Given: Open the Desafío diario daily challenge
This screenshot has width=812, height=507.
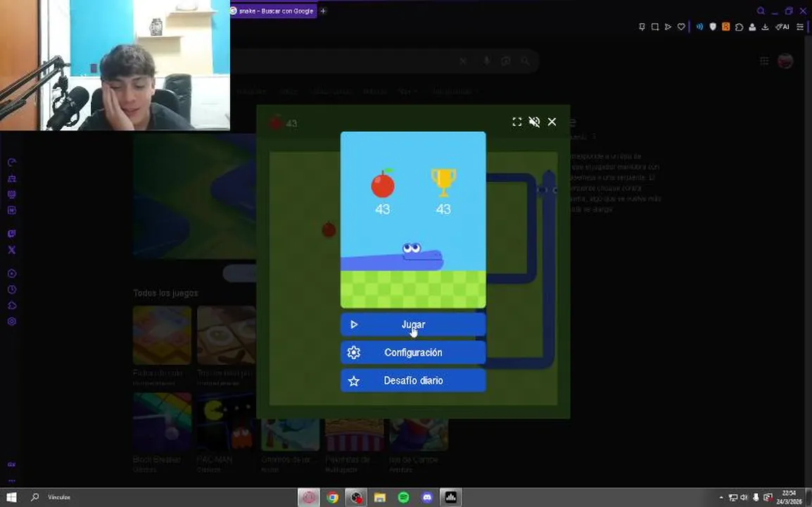Looking at the screenshot, I should (x=413, y=380).
